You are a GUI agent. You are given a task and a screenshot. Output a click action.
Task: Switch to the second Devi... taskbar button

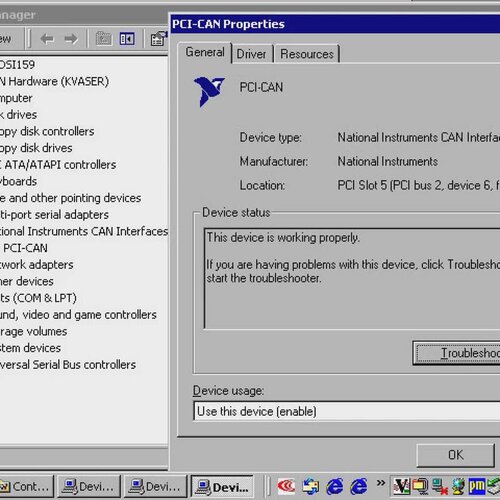point(155,487)
